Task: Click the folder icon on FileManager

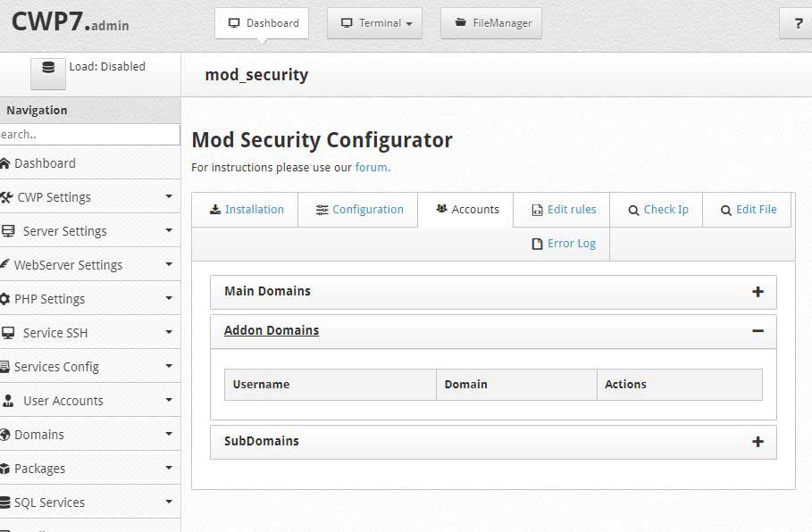Action: click(x=460, y=22)
